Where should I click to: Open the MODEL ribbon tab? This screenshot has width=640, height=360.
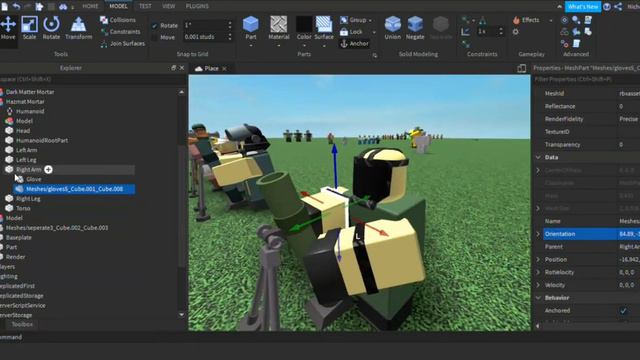[x=118, y=6]
